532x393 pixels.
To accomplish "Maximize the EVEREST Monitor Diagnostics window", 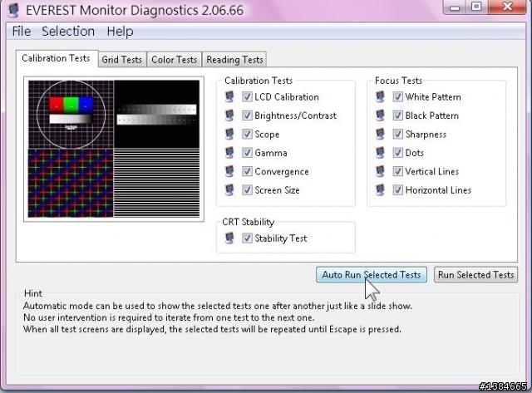I will pyautogui.click(x=476, y=7).
